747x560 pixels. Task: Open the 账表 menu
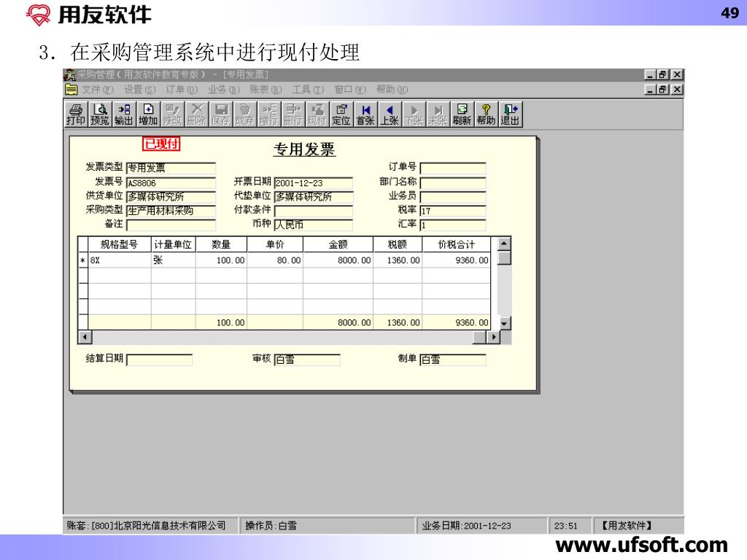point(266,90)
